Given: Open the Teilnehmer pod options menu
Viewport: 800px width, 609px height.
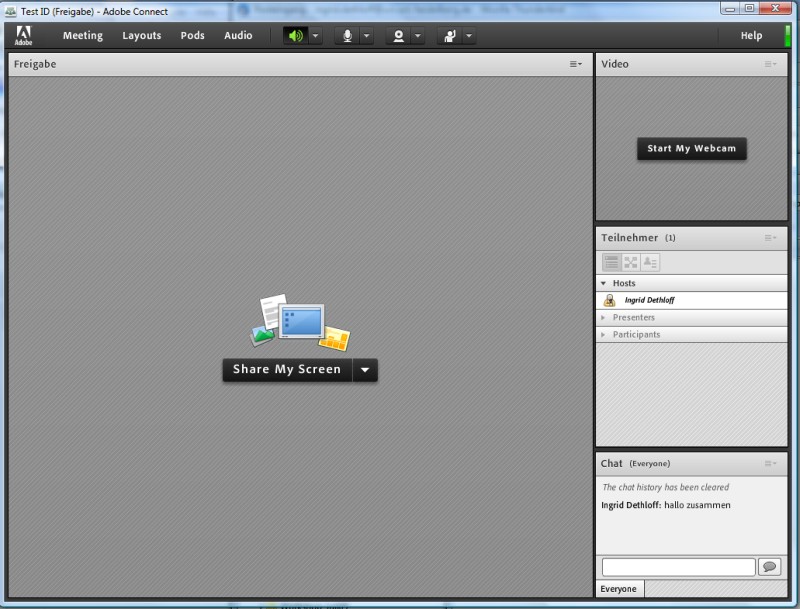Looking at the screenshot, I should click(770, 238).
